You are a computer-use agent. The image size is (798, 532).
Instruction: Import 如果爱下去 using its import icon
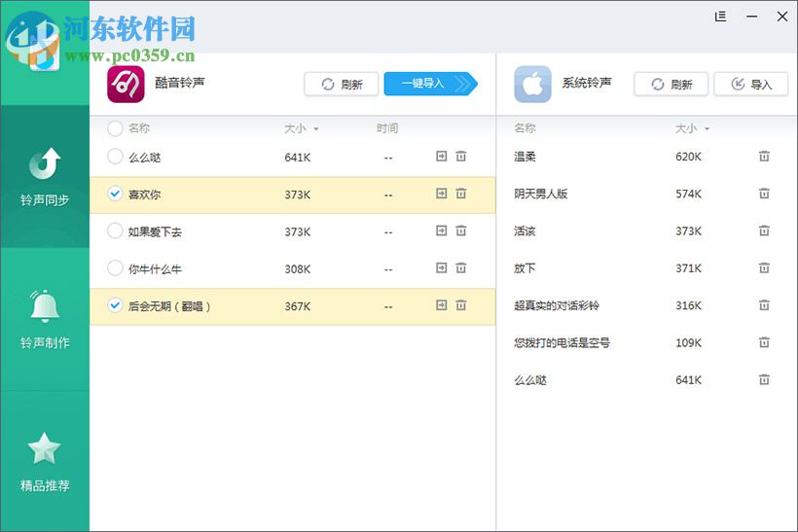point(441,231)
